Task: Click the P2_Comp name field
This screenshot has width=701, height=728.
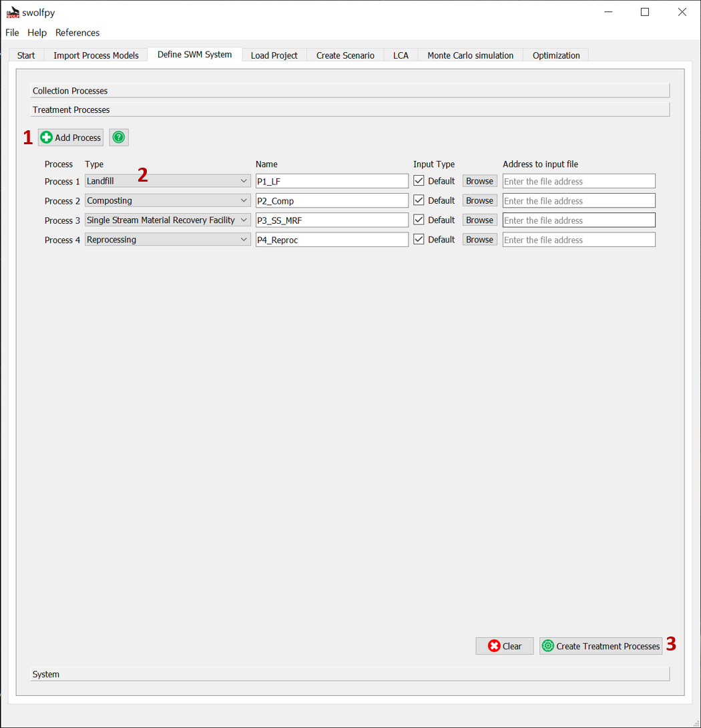Action: coord(332,200)
